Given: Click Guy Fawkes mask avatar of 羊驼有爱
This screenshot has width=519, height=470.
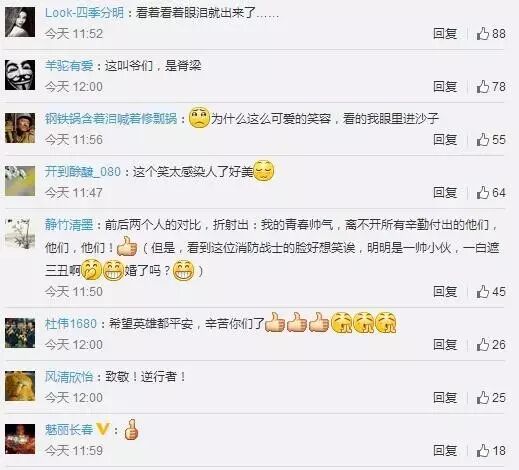Looking at the screenshot, I should [20, 75].
